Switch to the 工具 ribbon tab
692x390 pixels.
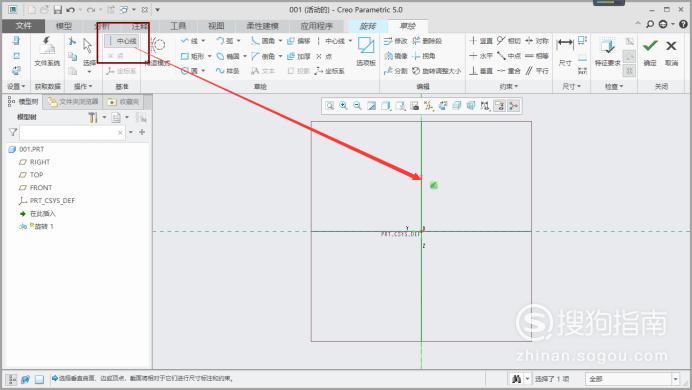[x=178, y=26]
